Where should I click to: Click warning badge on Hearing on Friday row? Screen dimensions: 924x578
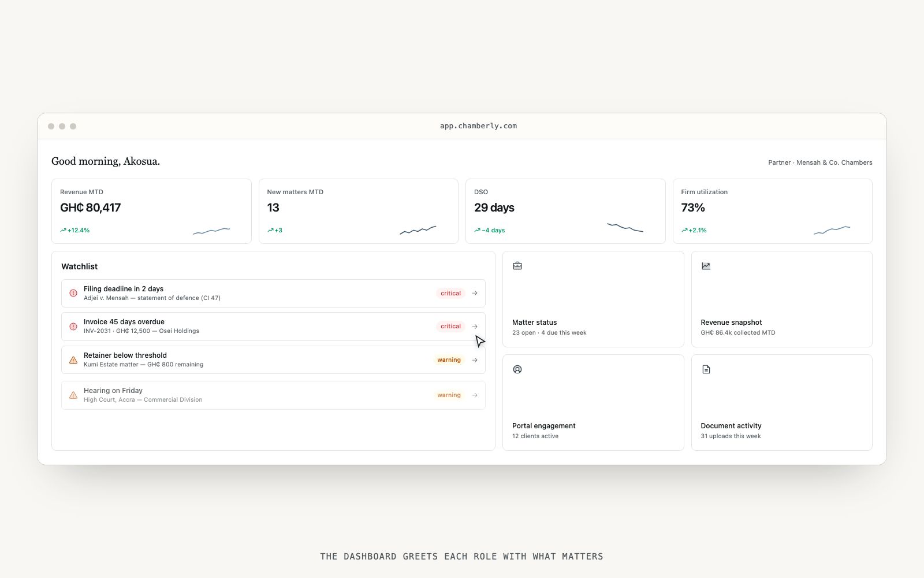tap(449, 395)
